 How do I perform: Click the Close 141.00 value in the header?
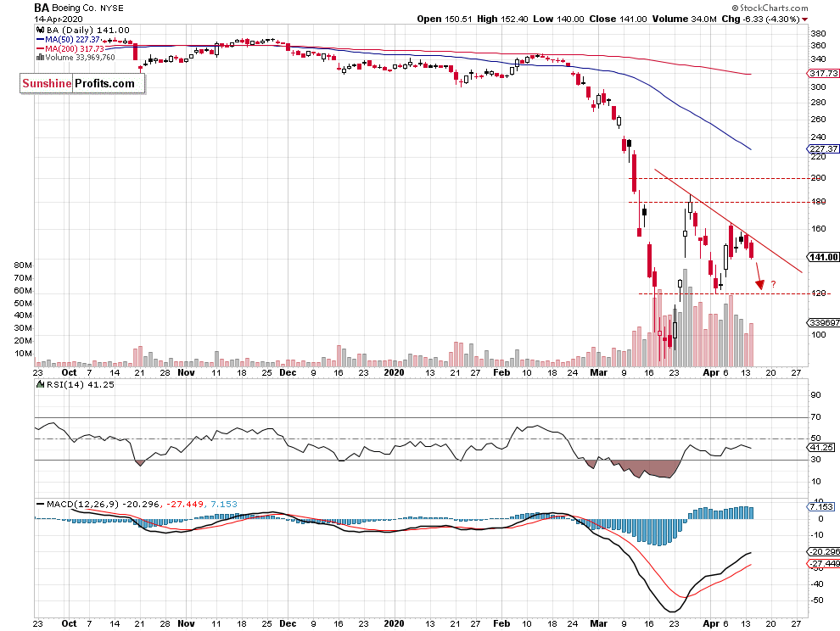click(x=619, y=19)
